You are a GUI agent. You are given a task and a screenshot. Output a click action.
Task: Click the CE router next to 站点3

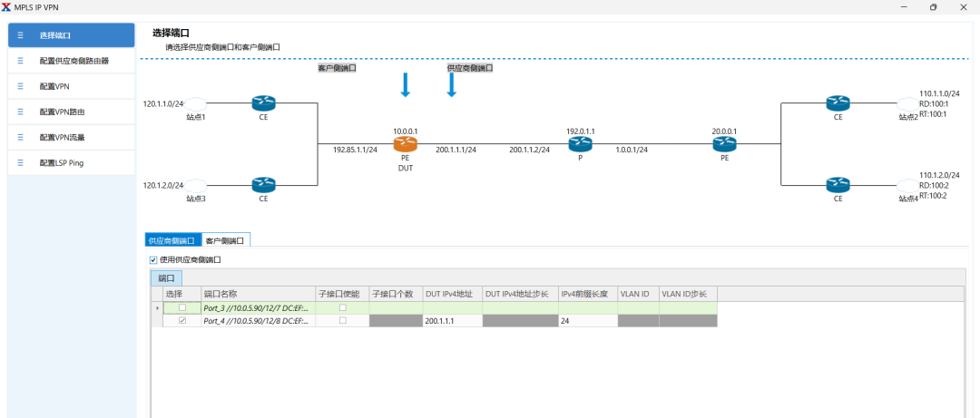(x=263, y=185)
